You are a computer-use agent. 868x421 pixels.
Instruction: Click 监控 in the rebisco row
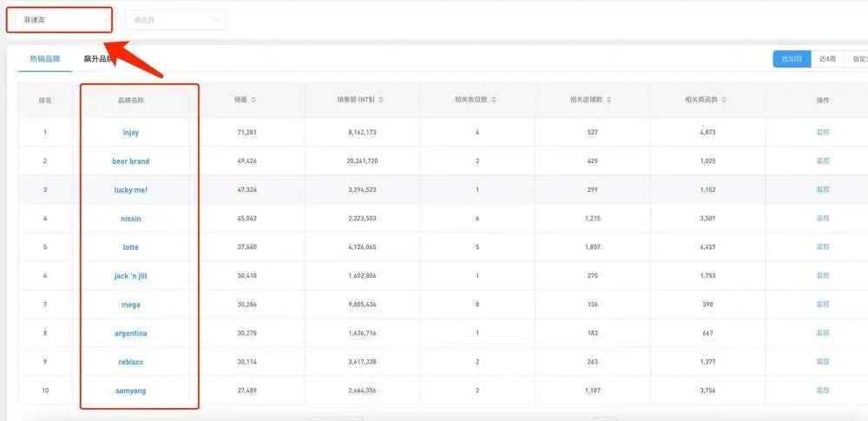[x=823, y=362]
